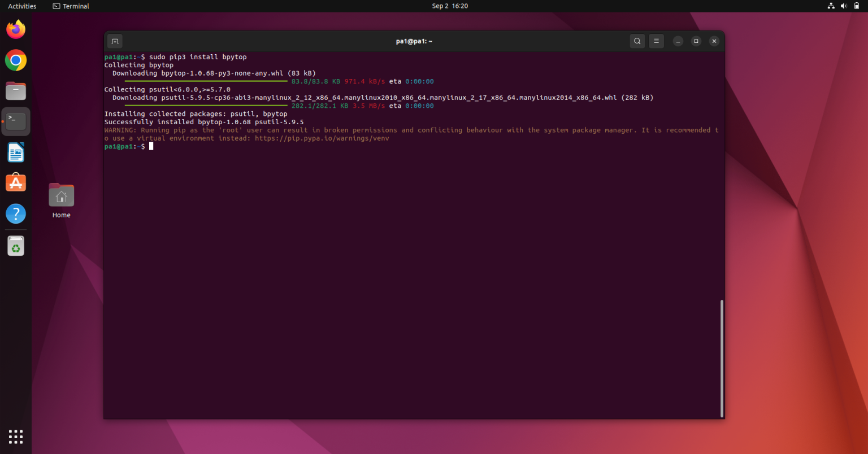The image size is (868, 454).
Task: Open the Activities overview
Action: [22, 6]
